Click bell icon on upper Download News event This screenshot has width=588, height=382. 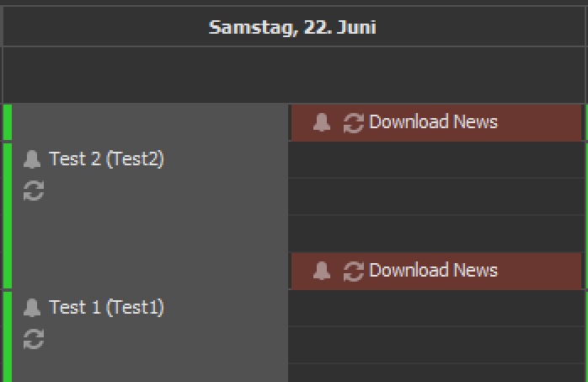click(x=322, y=122)
